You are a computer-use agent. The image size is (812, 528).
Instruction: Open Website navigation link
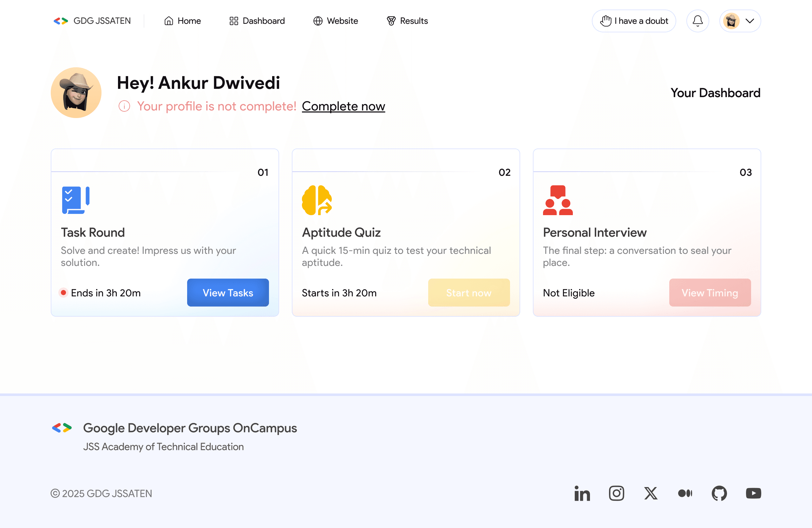point(336,21)
